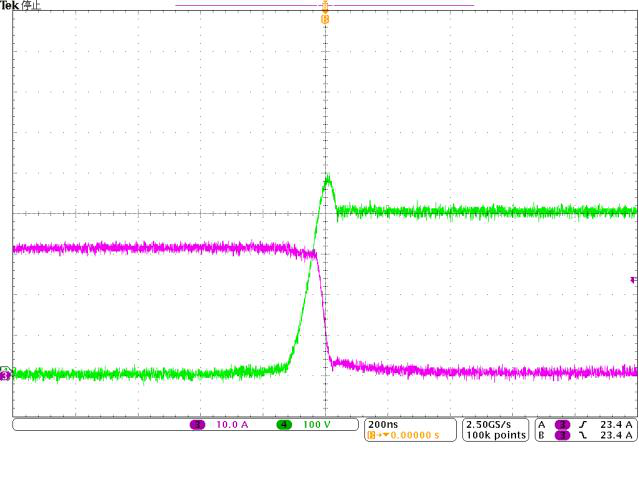Click trigger A level value 23.4 A
The image size is (639, 479).
[x=613, y=424]
